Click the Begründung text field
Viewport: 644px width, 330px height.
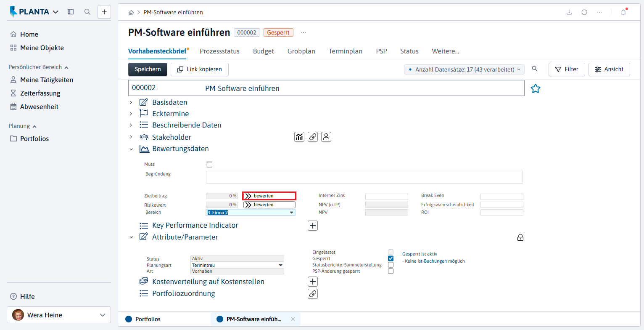point(364,177)
